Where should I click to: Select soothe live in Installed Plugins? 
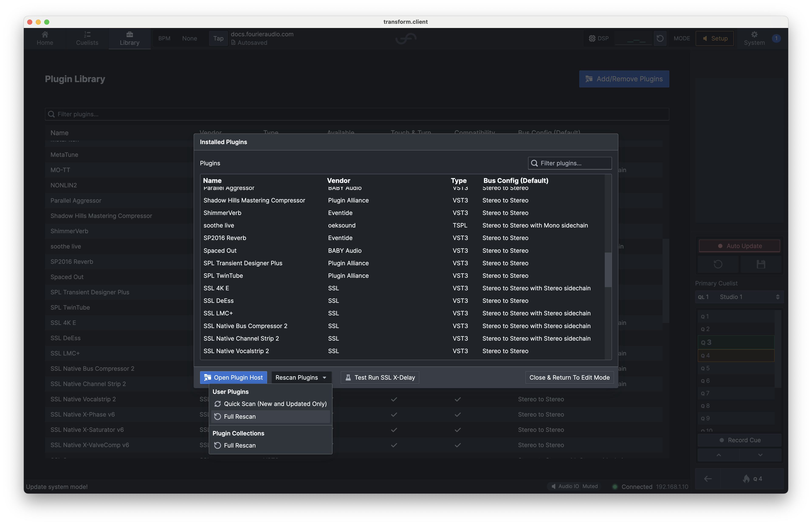pos(402,225)
